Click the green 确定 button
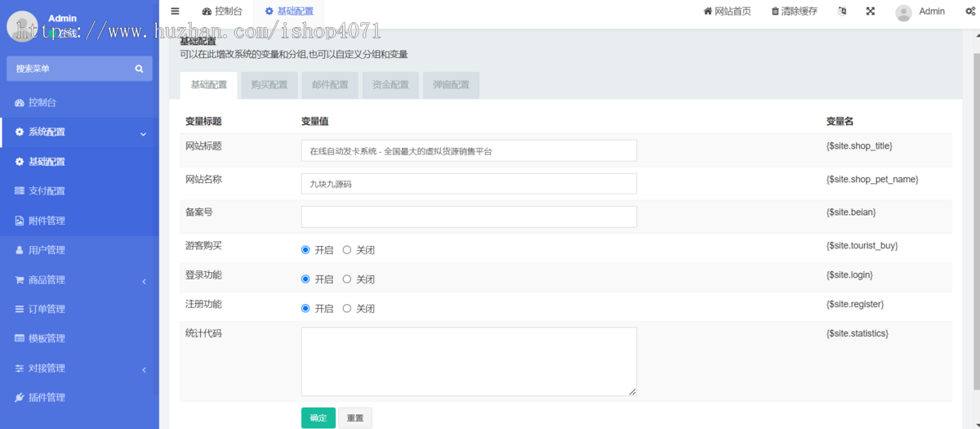 [x=318, y=418]
